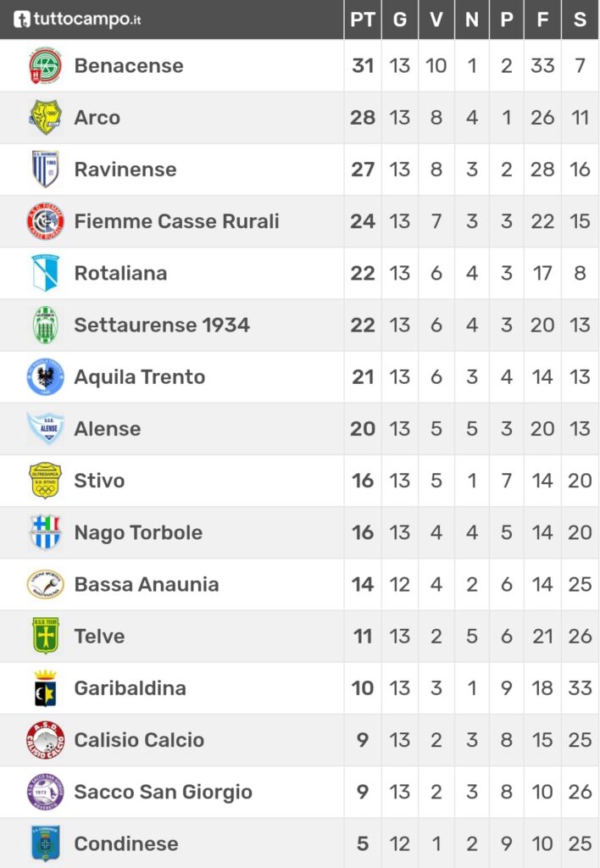Screen dimensions: 600x868
Task: Click the tuttocampo.it logo
Action: click(77, 19)
